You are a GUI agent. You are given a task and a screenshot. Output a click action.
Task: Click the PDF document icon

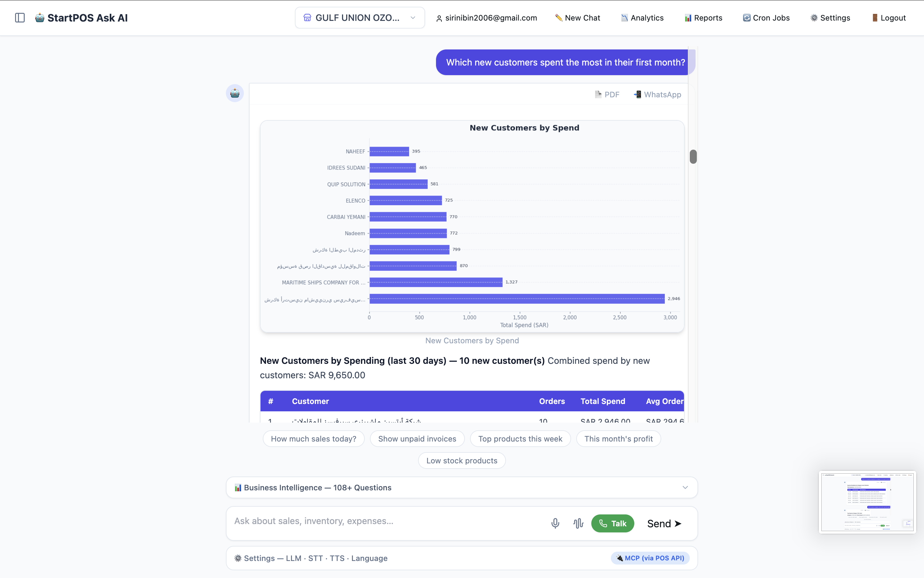[x=598, y=94]
